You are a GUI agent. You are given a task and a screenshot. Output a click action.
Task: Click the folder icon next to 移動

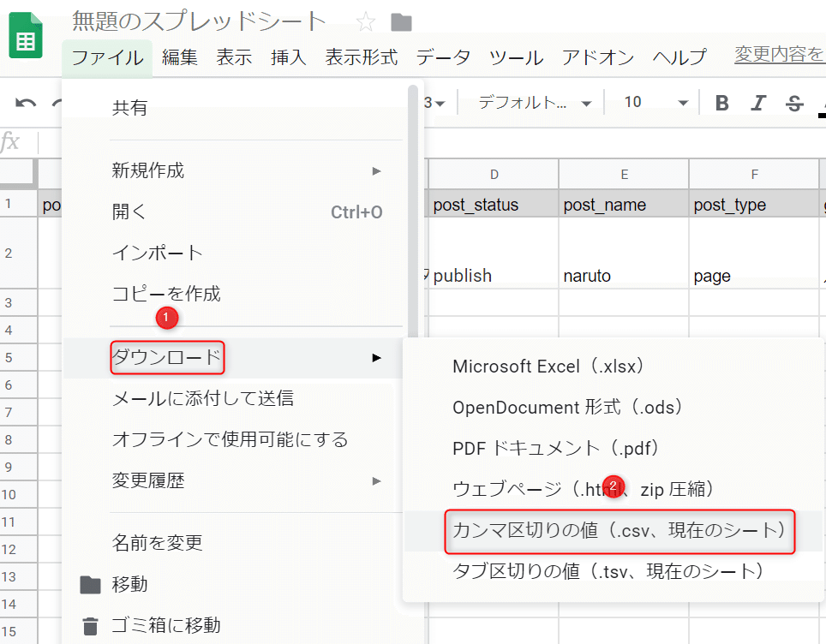pyautogui.click(x=90, y=585)
